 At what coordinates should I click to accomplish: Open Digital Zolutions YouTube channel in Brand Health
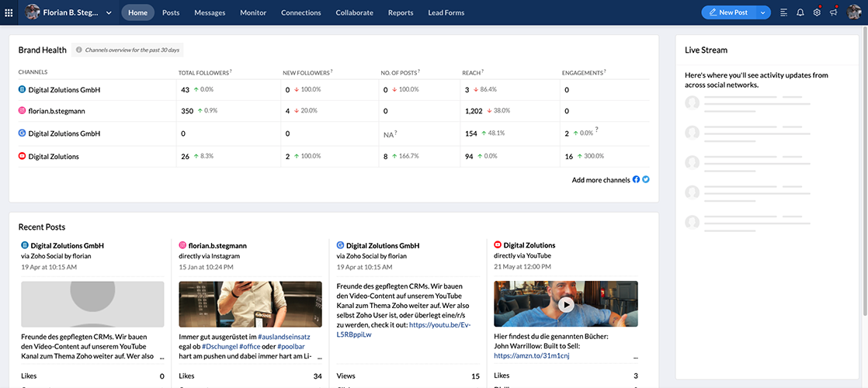tap(54, 157)
